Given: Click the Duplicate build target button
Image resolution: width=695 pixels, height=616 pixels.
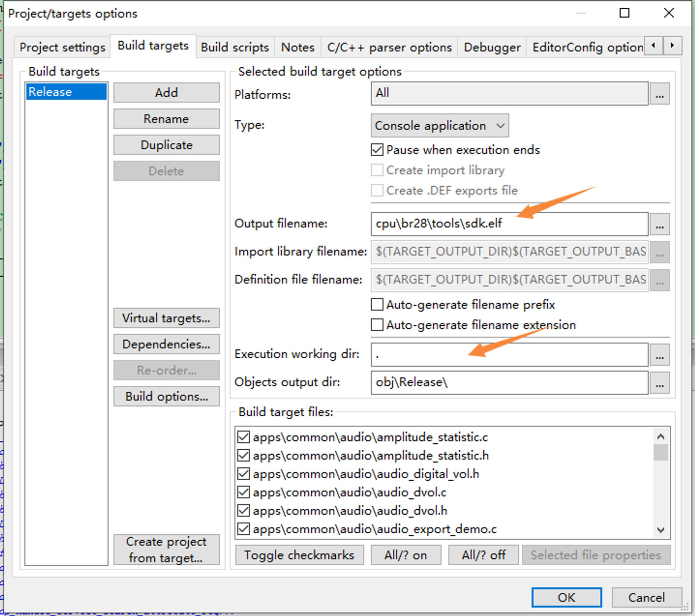Looking at the screenshot, I should (x=166, y=145).
